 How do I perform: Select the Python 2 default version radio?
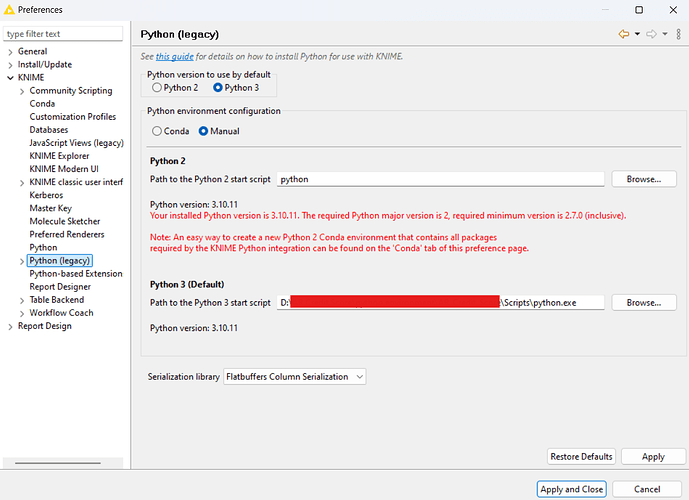click(157, 87)
